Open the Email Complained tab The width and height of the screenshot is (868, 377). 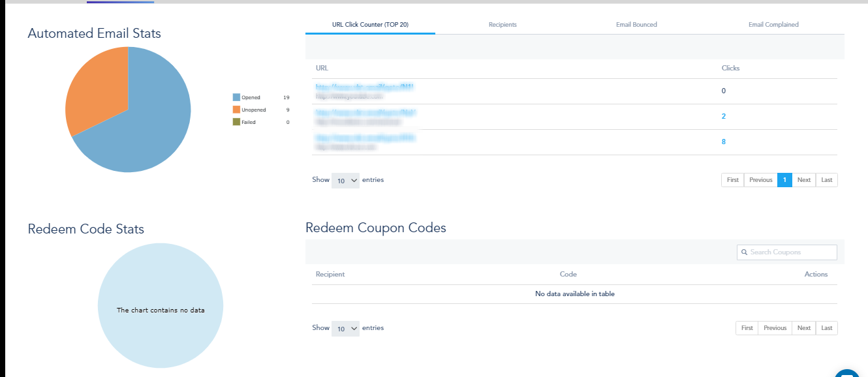click(773, 25)
